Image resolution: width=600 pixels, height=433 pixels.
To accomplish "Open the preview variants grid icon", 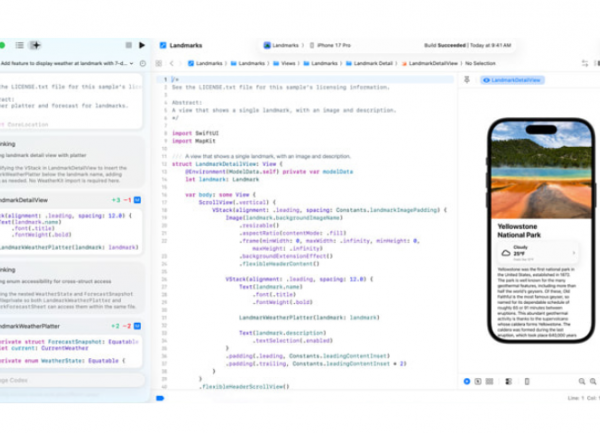I will click(x=489, y=381).
